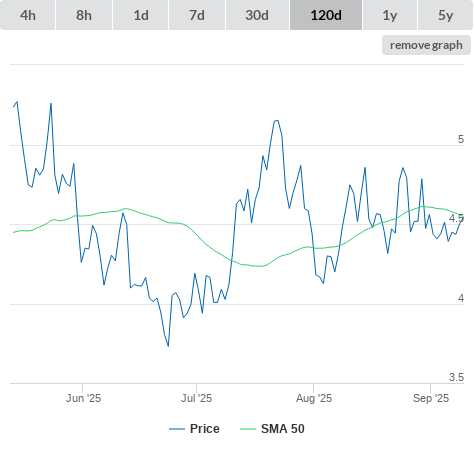Viewport: 474px width, 455px height.
Task: Click the Aug '25 axis label
Action: [x=314, y=398]
